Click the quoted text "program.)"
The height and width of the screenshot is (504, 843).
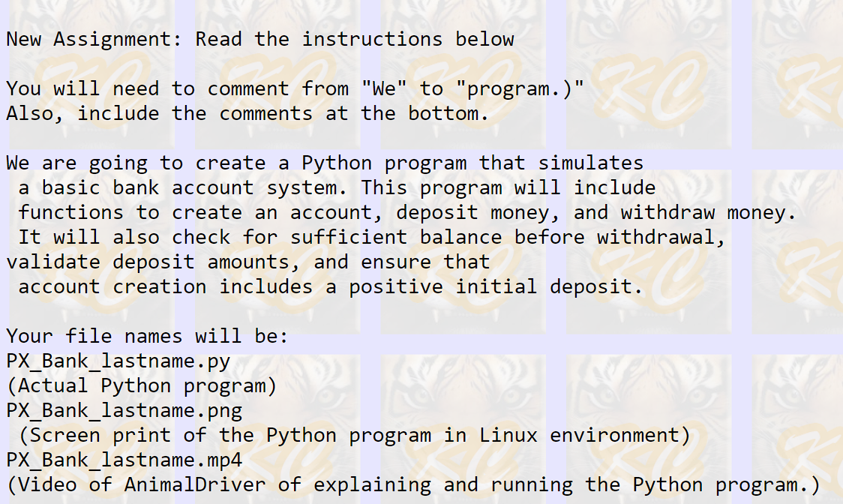click(520, 88)
